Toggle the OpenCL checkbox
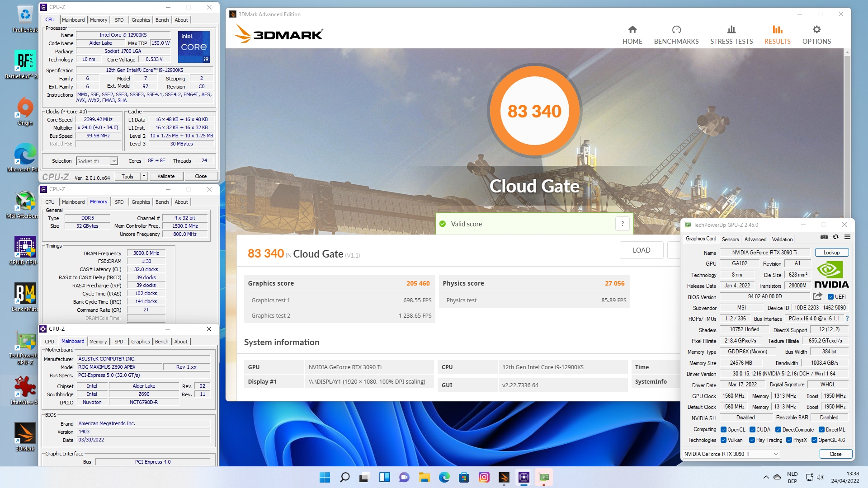The image size is (868, 488). tap(723, 430)
